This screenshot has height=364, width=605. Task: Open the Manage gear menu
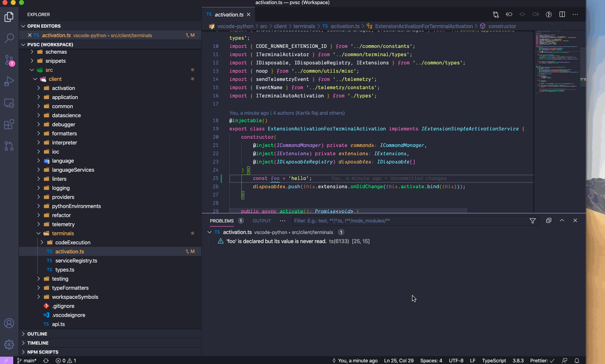click(9, 344)
